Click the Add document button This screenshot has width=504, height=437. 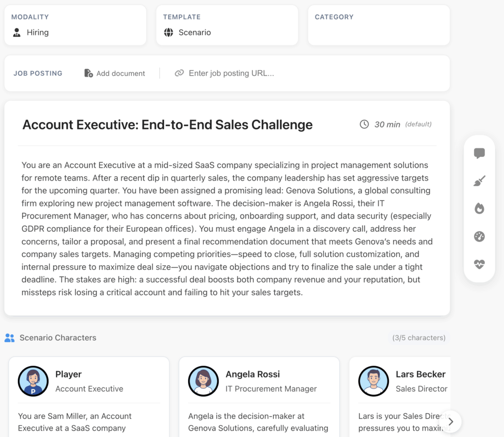point(115,73)
